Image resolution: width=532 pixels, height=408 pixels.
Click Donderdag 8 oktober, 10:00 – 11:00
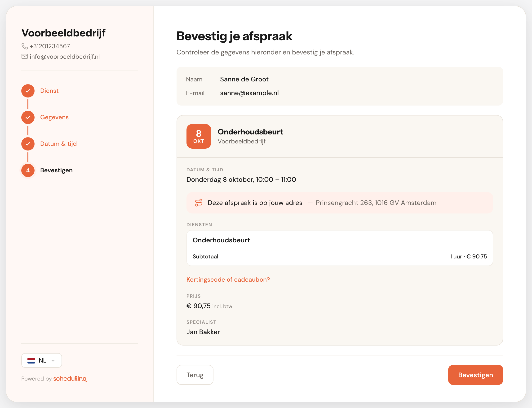point(241,179)
